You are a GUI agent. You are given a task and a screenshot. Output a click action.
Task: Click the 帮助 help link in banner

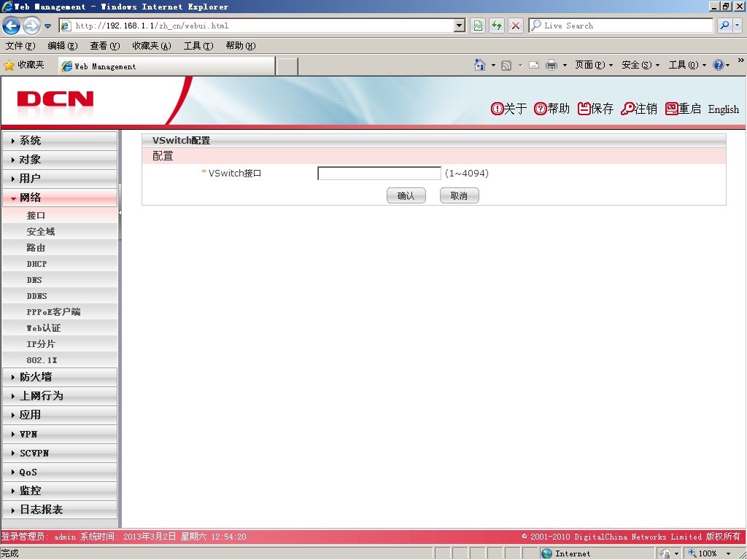pos(551,109)
